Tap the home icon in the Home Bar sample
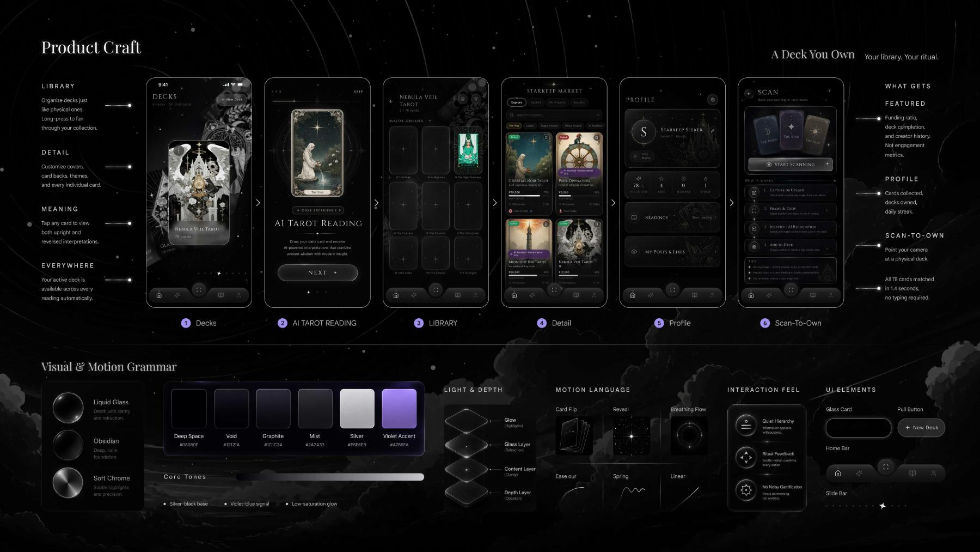 [838, 474]
